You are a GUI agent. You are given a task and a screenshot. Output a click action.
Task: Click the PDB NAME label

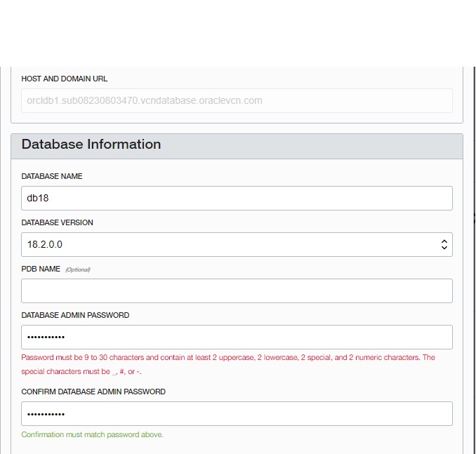pos(41,269)
